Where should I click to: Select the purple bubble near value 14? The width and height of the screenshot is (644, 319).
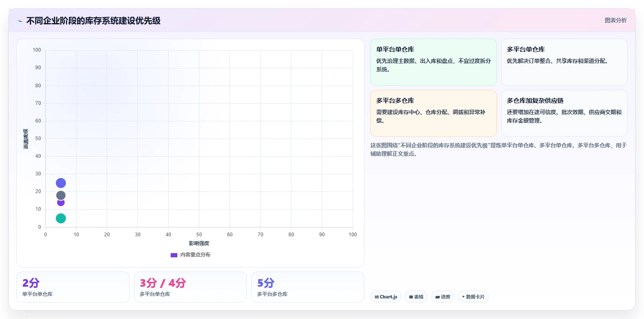(61, 203)
